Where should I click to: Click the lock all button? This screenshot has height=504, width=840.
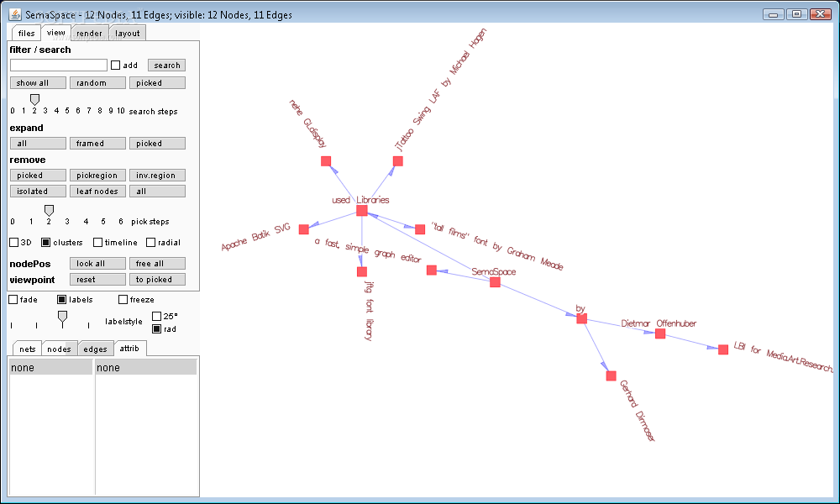[97, 264]
